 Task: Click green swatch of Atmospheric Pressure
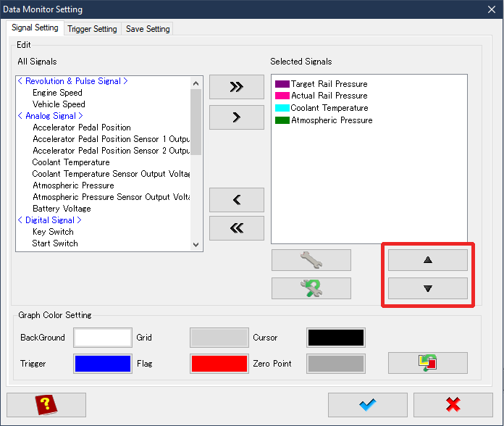[282, 120]
